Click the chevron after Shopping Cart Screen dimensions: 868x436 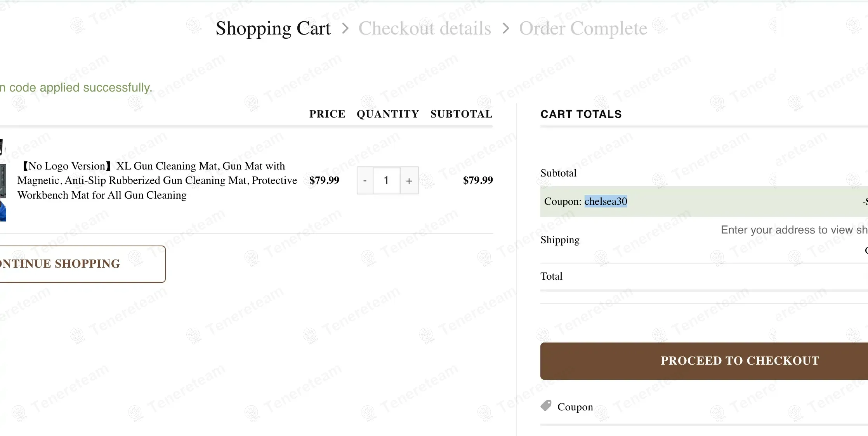[345, 28]
